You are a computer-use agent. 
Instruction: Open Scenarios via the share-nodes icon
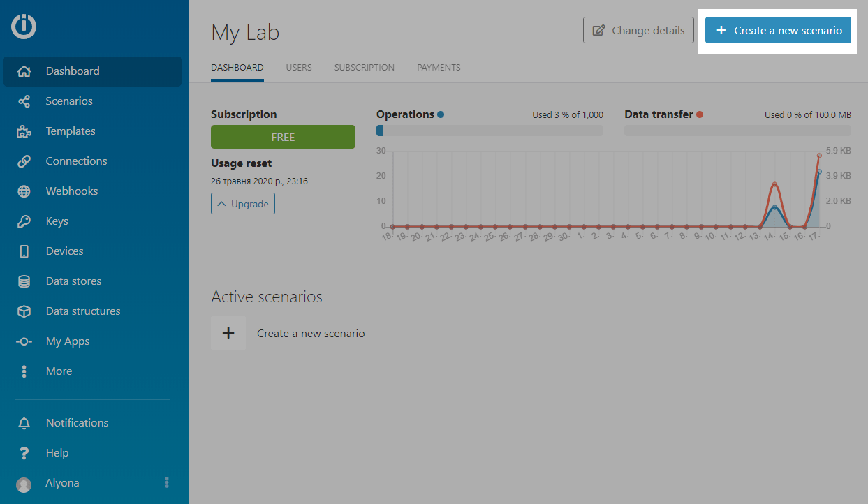tap(24, 101)
